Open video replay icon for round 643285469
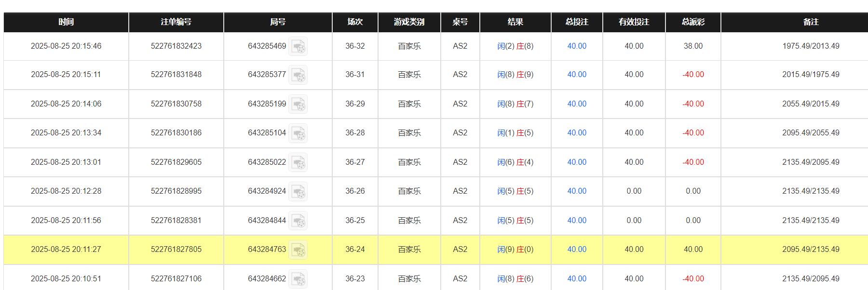Screen dimensions: 868x290 click(x=298, y=47)
